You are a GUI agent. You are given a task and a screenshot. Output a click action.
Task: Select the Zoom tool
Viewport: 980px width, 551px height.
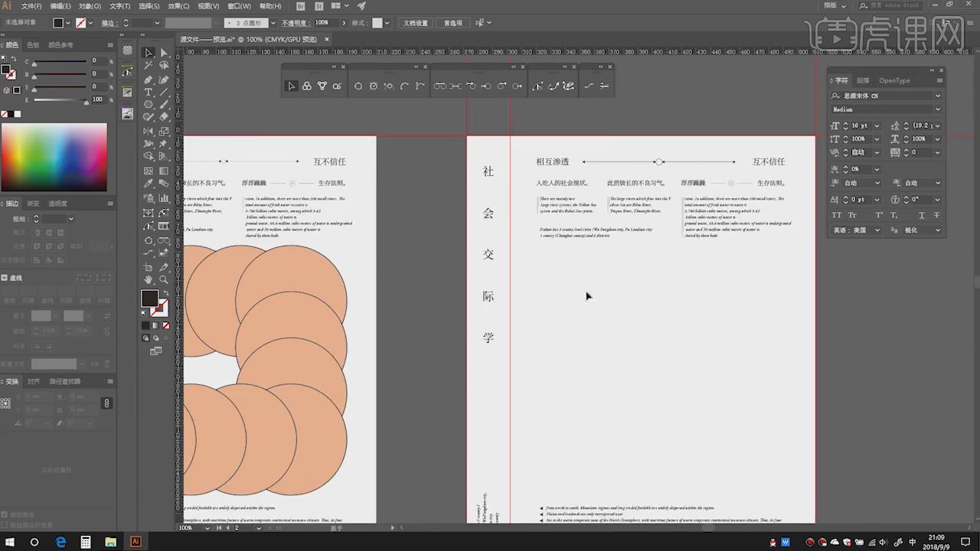[x=164, y=280]
